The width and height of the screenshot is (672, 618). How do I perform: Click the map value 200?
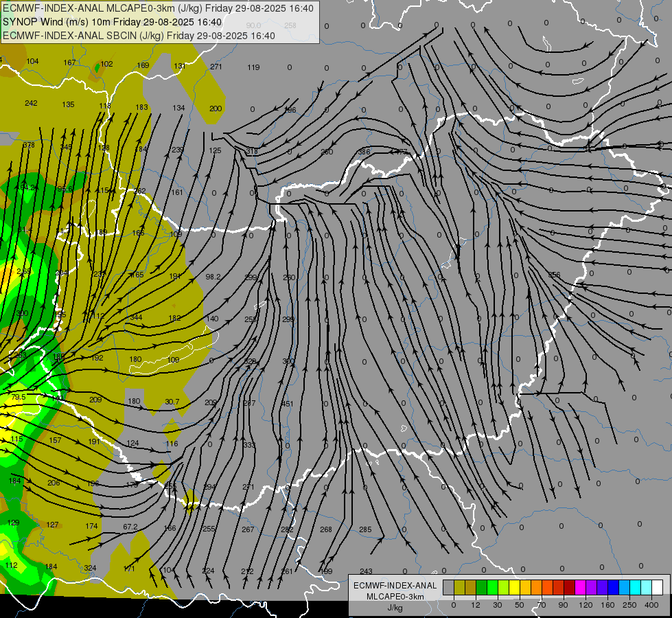(216, 108)
